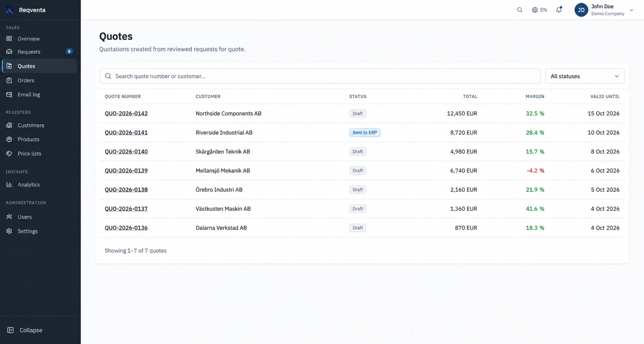Click the Collapse sidebar icon
The width and height of the screenshot is (644, 344).
tap(11, 330)
